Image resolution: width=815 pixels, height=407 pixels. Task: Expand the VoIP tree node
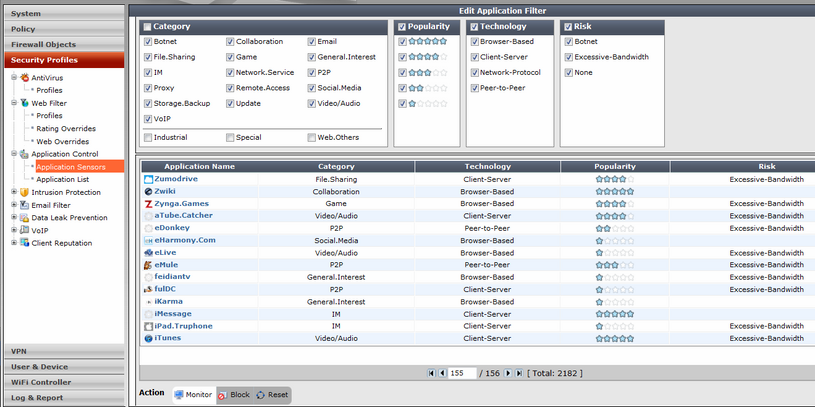(14, 230)
